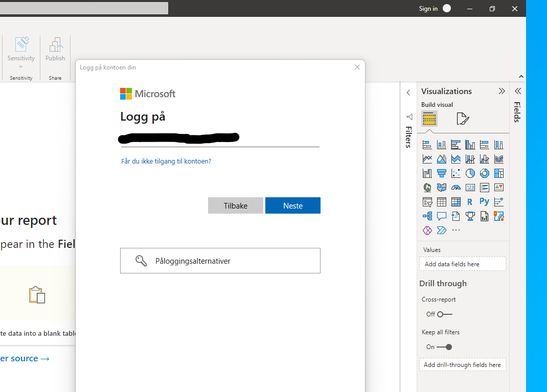Select the Smart narrative visual
Screen dimensions: 547x392
coord(455,216)
